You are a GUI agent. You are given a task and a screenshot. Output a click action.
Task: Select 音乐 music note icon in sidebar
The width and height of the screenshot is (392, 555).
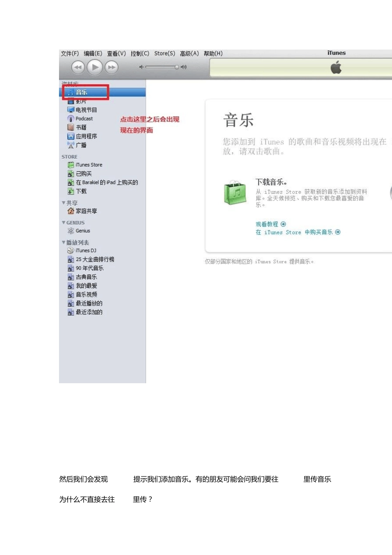point(71,92)
